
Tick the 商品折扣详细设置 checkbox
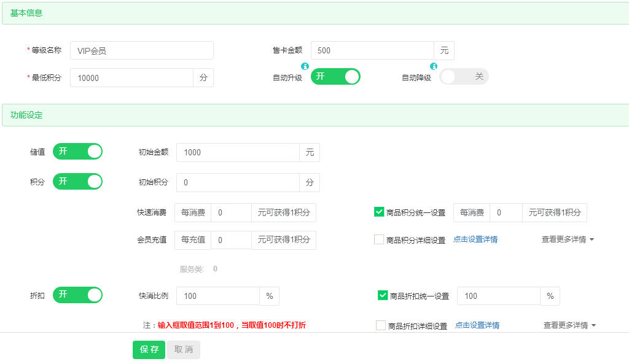coord(381,325)
